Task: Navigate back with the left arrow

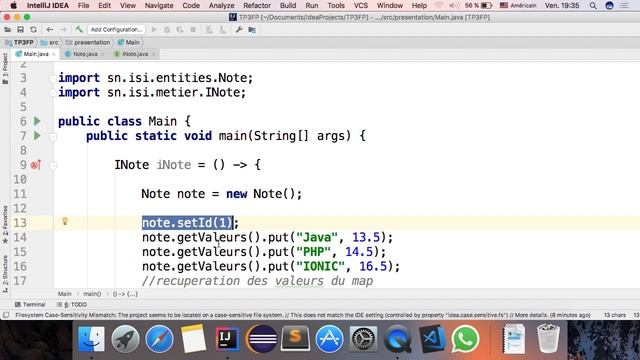Action: point(49,29)
